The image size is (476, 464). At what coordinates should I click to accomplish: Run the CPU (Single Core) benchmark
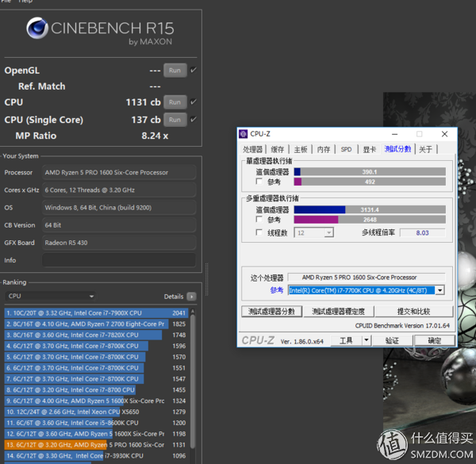(175, 120)
